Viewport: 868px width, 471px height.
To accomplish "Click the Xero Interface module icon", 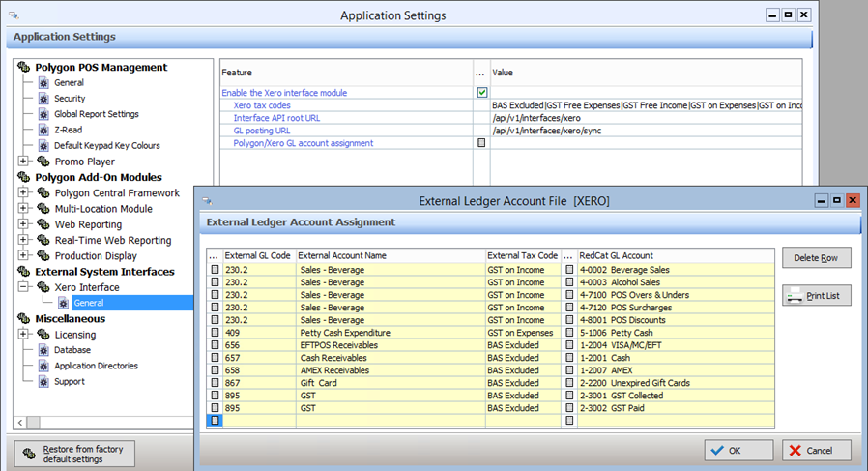I will [43, 287].
